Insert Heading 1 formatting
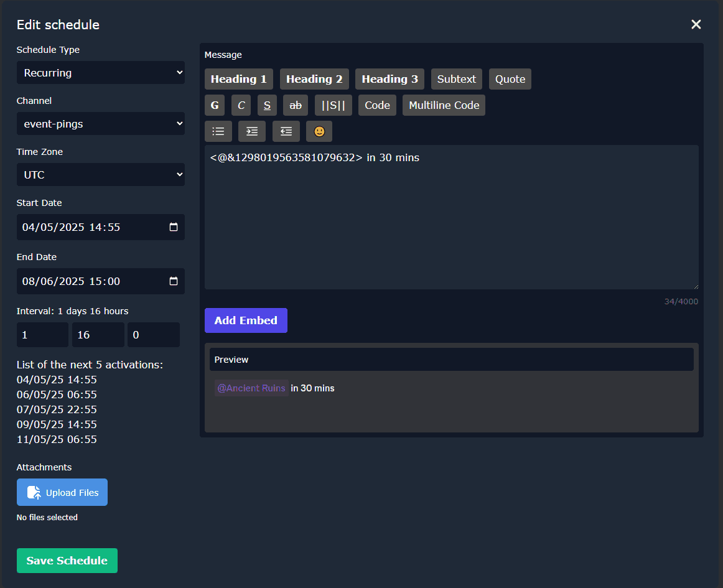The image size is (723, 588). 238,79
